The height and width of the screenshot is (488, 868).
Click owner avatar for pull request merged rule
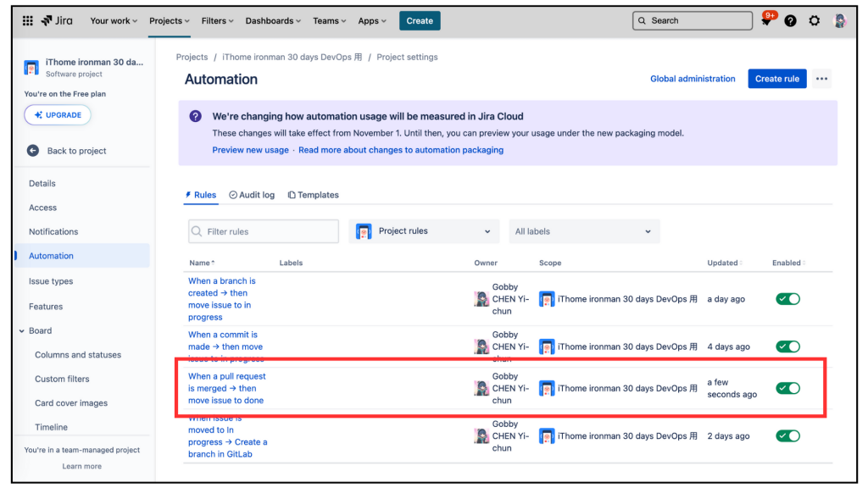481,388
